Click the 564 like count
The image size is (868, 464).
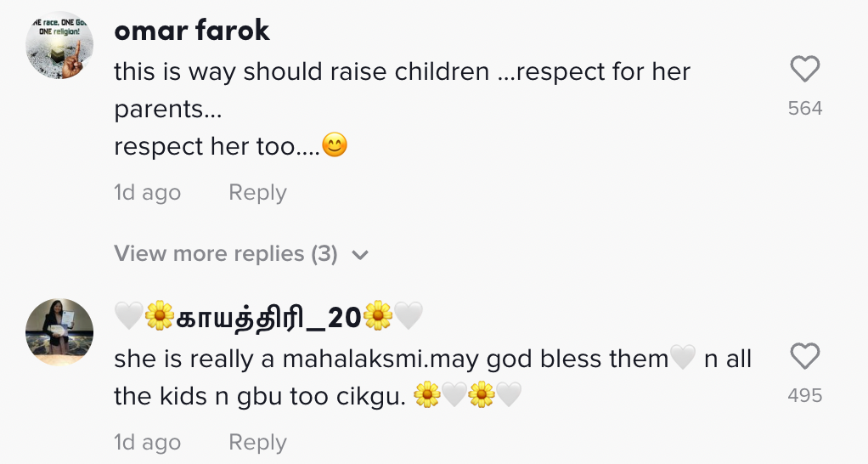click(x=805, y=108)
